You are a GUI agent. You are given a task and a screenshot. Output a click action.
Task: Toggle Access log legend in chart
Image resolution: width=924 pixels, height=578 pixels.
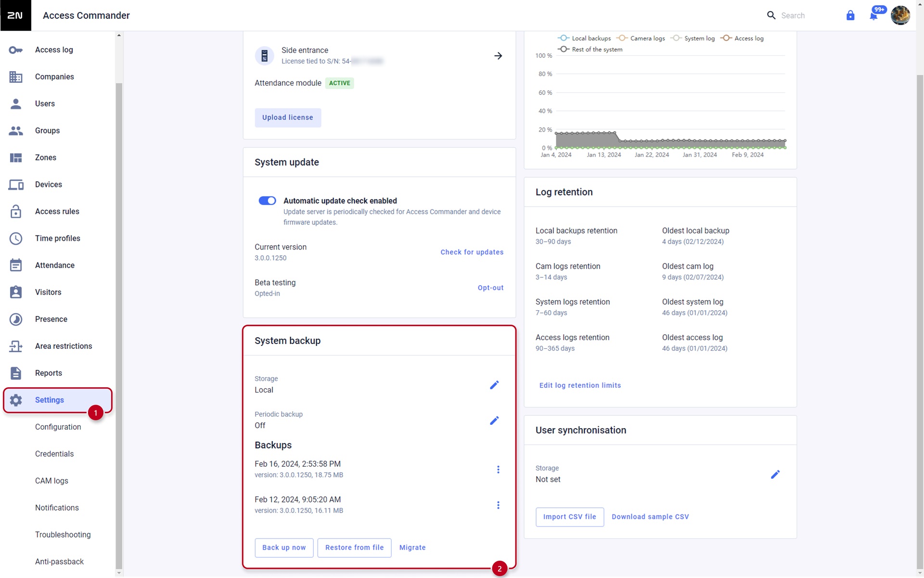[742, 39]
